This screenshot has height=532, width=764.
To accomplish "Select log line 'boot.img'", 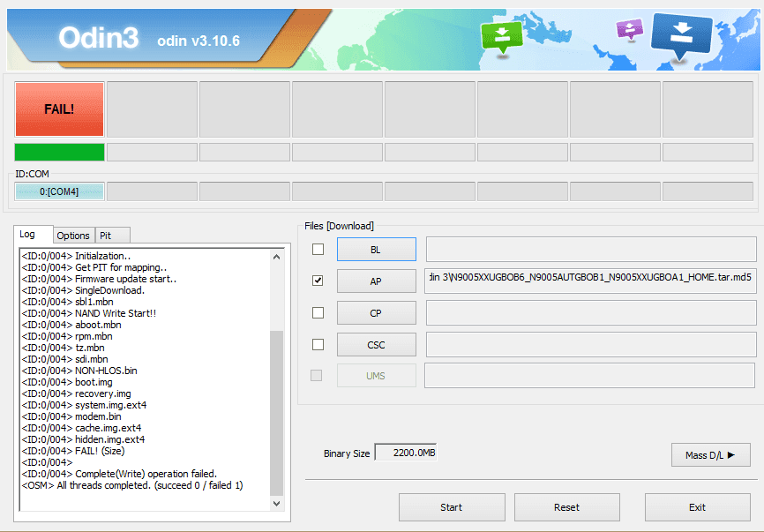I will pos(67,382).
